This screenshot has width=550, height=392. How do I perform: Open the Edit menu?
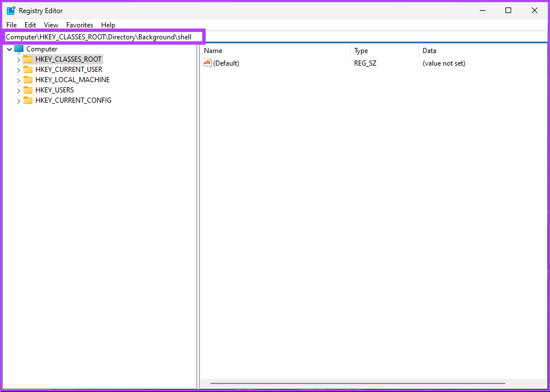click(30, 25)
